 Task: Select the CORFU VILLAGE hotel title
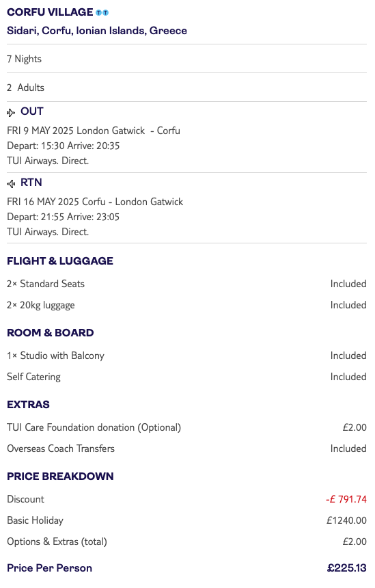[x=50, y=12]
